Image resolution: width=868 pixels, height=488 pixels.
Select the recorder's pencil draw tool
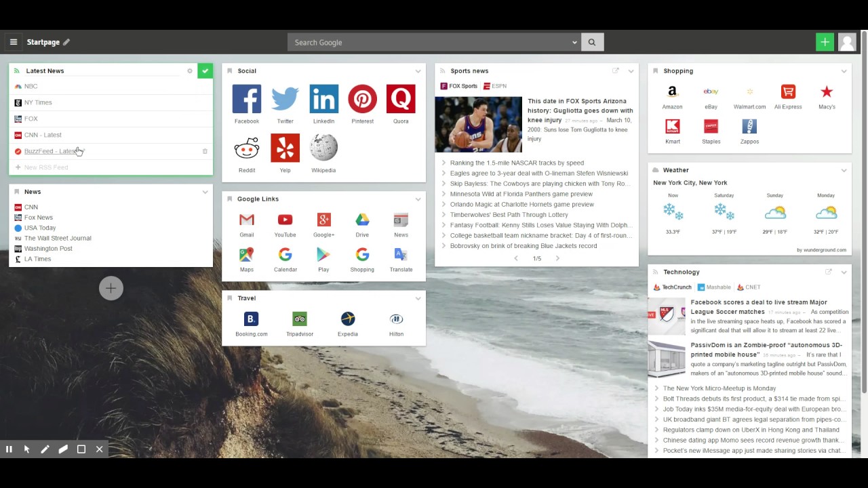click(x=45, y=449)
